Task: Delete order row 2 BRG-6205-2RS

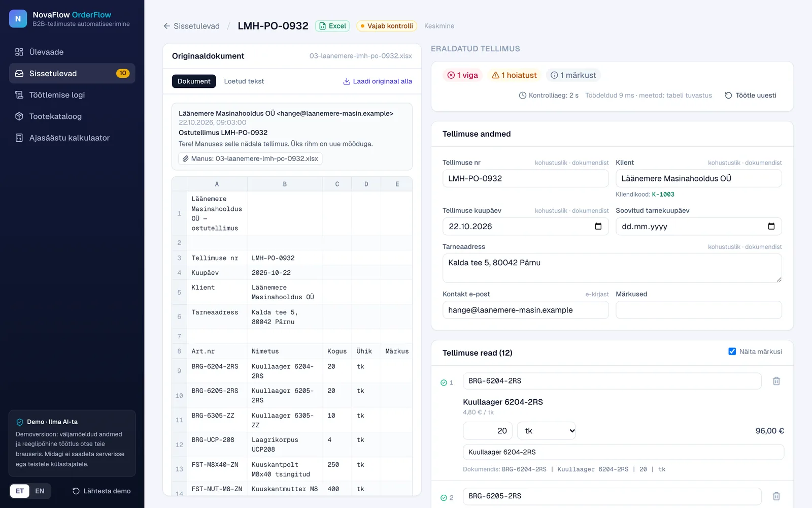Action: 776,496
